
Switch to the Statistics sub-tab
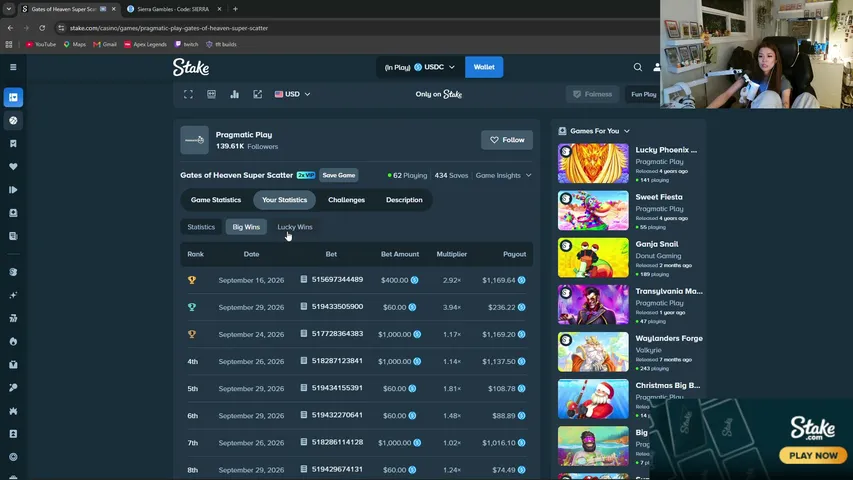click(x=201, y=227)
